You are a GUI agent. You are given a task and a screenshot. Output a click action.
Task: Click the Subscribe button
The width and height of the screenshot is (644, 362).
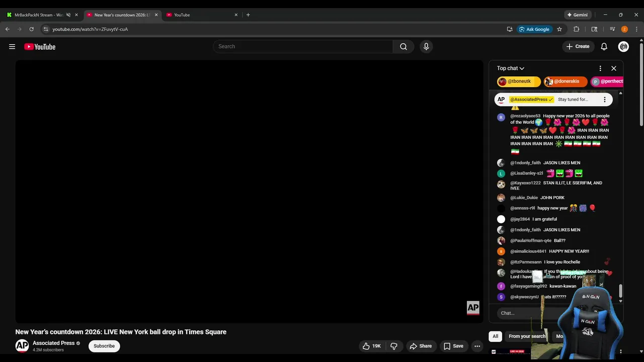click(104, 346)
